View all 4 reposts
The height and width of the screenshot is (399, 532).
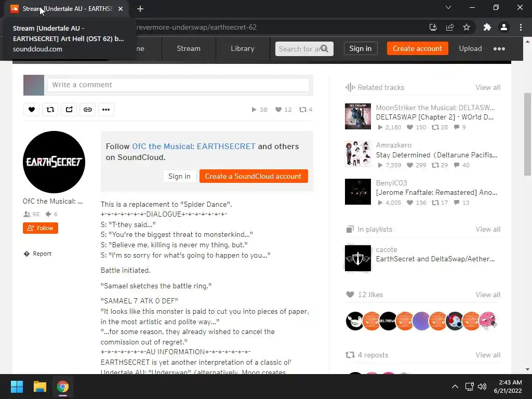487,355
